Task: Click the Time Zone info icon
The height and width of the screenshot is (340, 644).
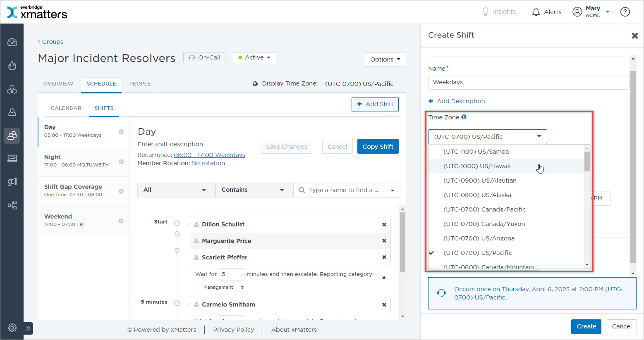Action: (x=464, y=117)
